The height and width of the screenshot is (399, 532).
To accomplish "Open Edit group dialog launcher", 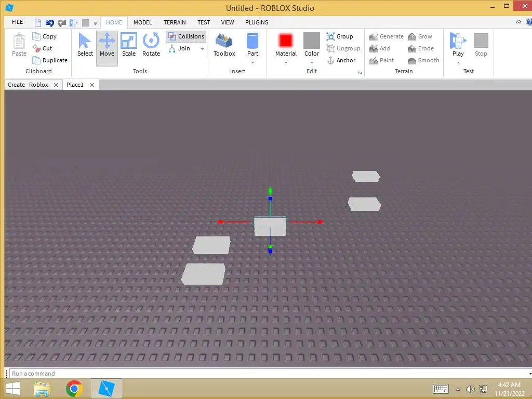I will 360,72.
